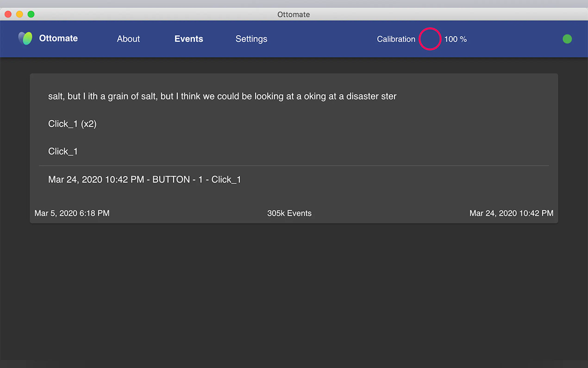
Task: Select the single Click_1 event row
Action: click(x=63, y=151)
